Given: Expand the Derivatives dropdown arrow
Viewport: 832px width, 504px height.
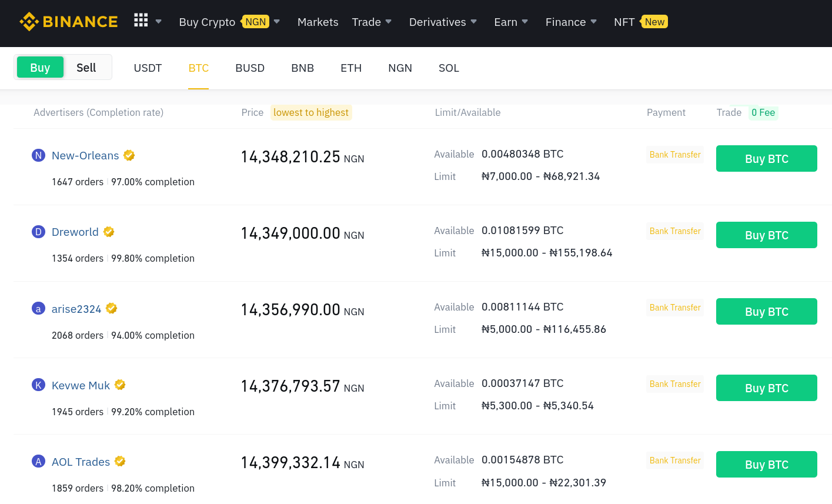Looking at the screenshot, I should [x=474, y=22].
